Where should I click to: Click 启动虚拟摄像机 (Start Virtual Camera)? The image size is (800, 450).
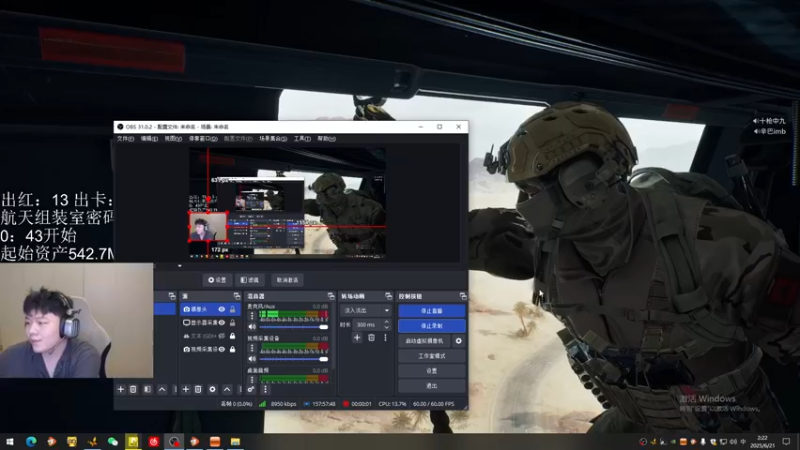pyautogui.click(x=424, y=341)
